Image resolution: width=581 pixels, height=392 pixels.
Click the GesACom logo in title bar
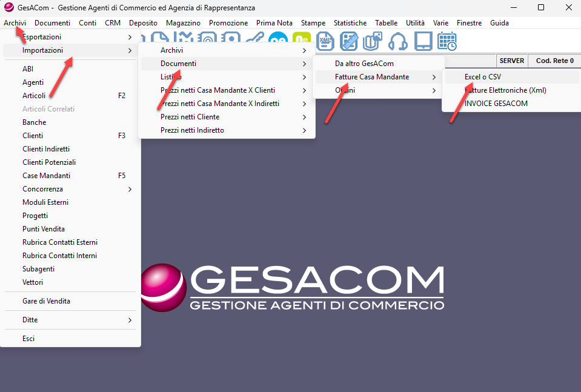[9, 7]
